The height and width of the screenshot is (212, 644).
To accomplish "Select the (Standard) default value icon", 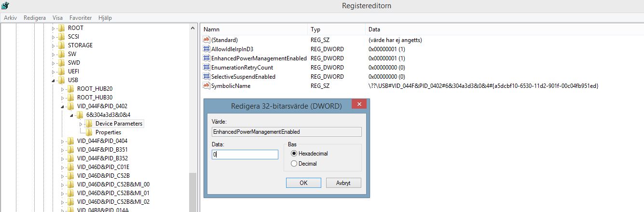I will (207, 40).
